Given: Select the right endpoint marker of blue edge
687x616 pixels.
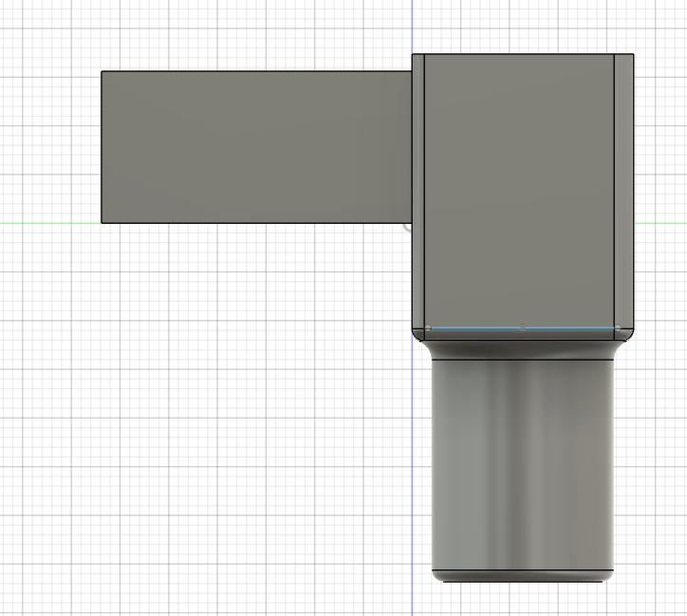Looking at the screenshot, I should pyautogui.click(x=618, y=327).
